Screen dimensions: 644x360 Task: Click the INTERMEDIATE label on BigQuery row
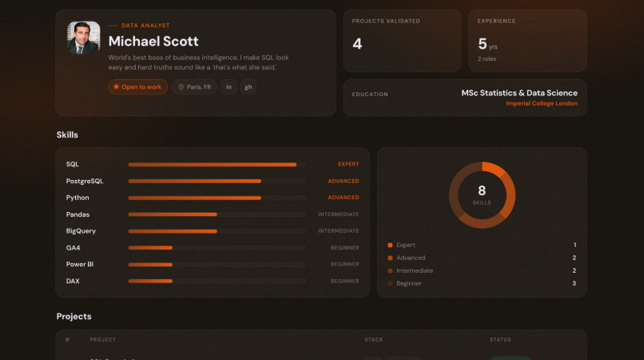(339, 231)
